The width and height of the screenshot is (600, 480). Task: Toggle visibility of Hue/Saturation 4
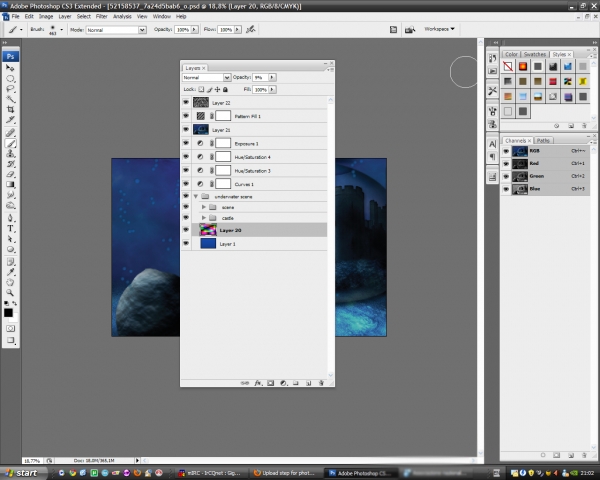186,157
